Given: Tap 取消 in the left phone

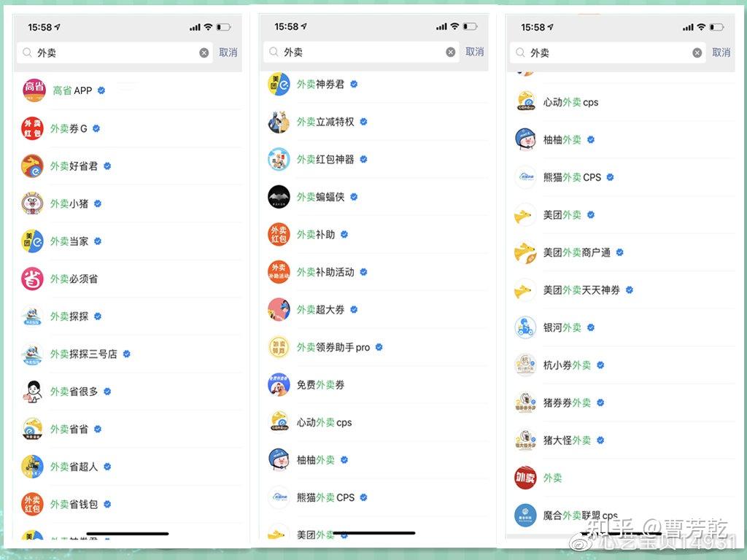Looking at the screenshot, I should [228, 52].
